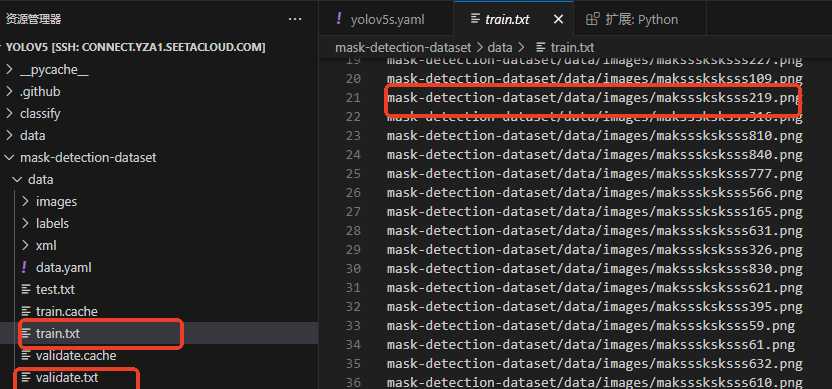
Task: Expand the labels folder
Action: [x=25, y=223]
